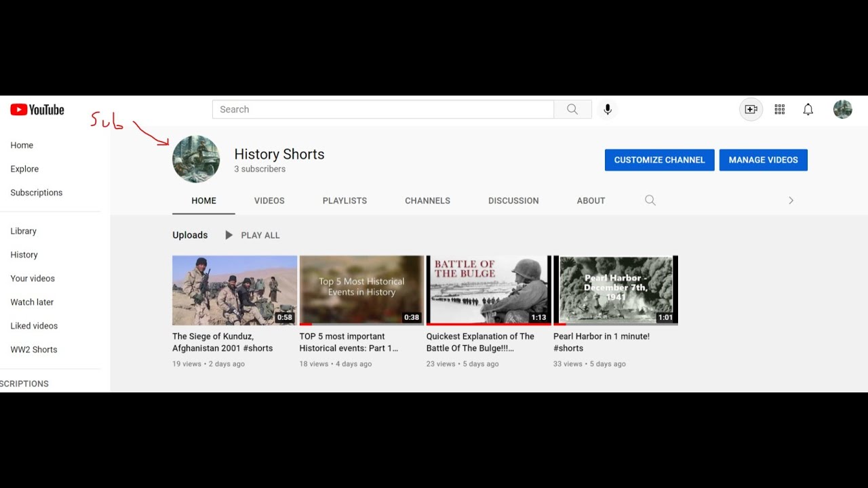Open Battle of the Bulge thumbnail
Image resolution: width=868 pixels, height=488 pixels.
click(x=489, y=290)
